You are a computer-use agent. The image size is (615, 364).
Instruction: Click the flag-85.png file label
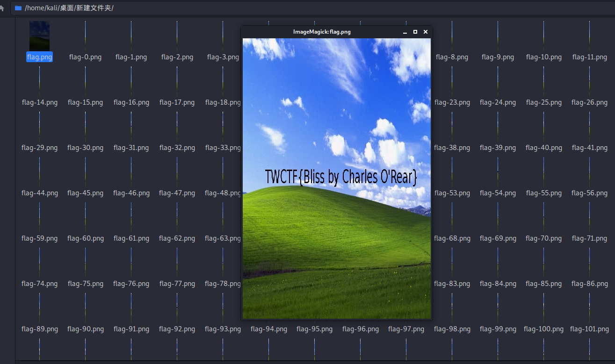543,284
